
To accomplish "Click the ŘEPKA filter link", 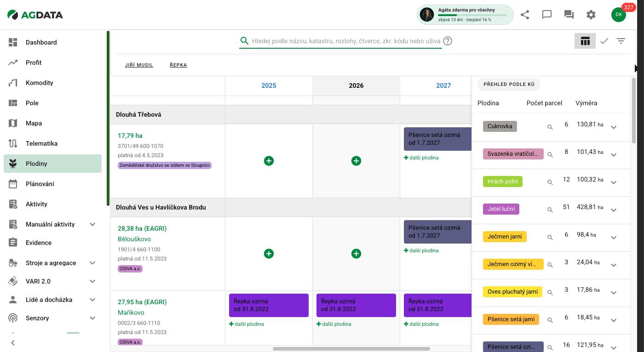I will (x=178, y=65).
